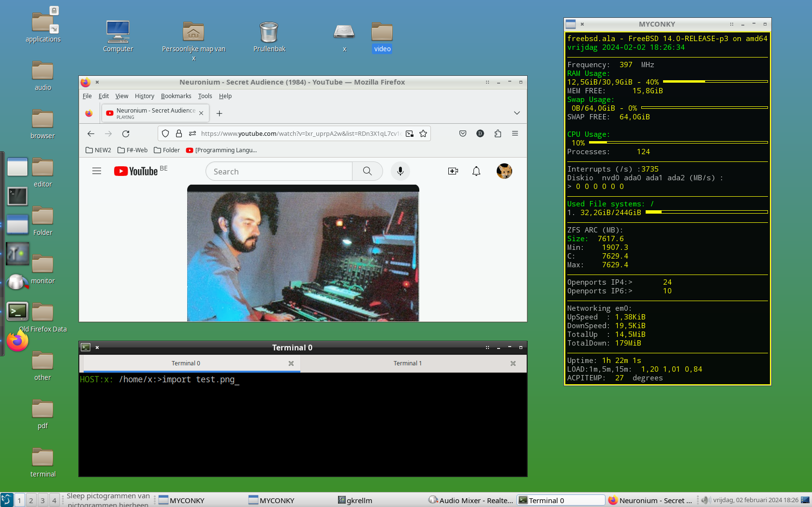Open YouTube notifications bell
The height and width of the screenshot is (507, 812).
tap(476, 171)
